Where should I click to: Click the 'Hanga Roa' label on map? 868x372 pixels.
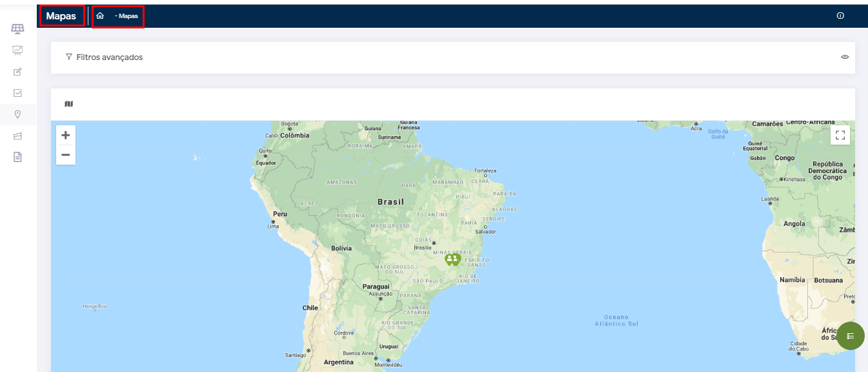coord(94,306)
